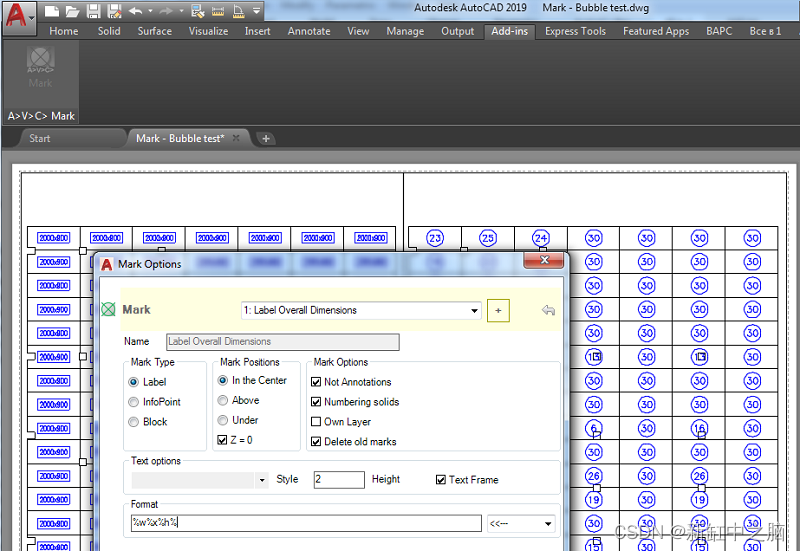Open the AutoCAD application menu button
Screen dimensions: 800x551
(17, 18)
